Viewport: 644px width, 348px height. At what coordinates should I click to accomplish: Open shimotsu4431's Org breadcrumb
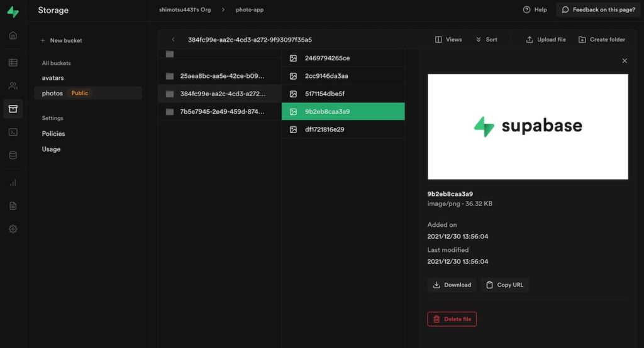[x=185, y=9]
